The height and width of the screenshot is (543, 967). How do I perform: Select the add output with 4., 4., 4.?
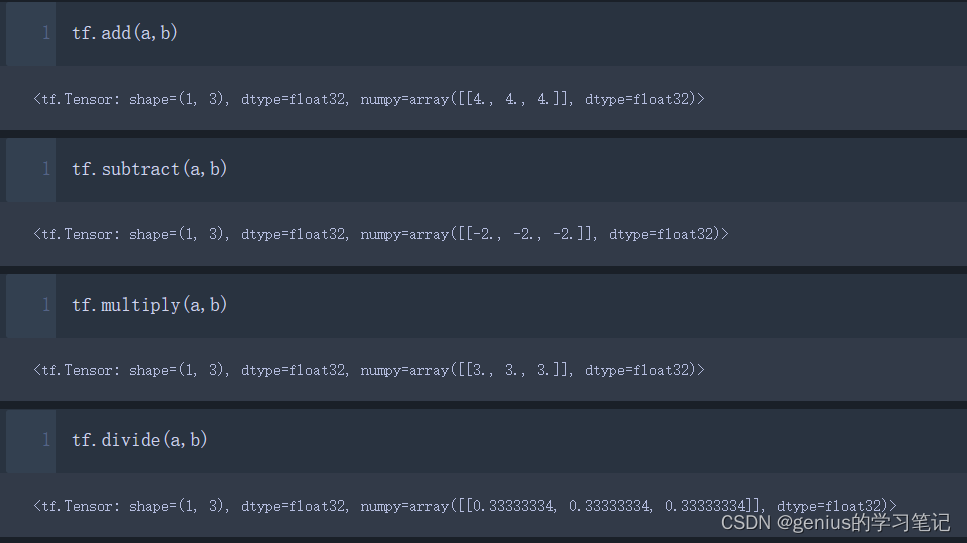point(369,99)
